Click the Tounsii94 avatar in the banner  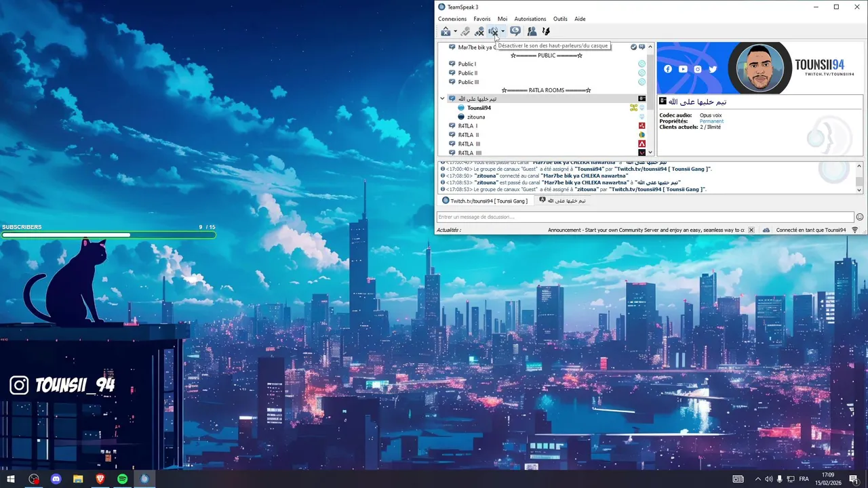click(759, 68)
